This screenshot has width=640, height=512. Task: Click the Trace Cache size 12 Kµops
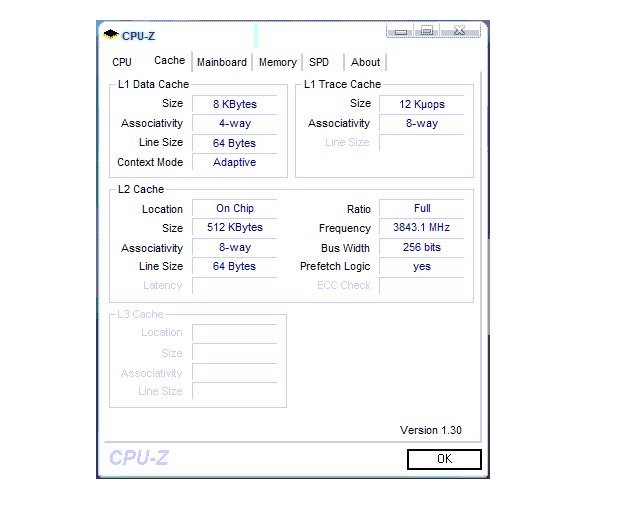(422, 104)
